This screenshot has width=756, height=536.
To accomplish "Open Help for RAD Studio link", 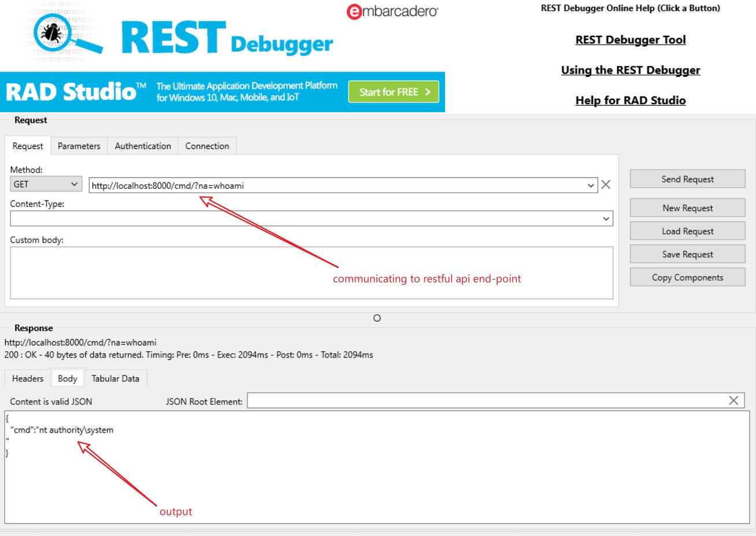I will [631, 100].
